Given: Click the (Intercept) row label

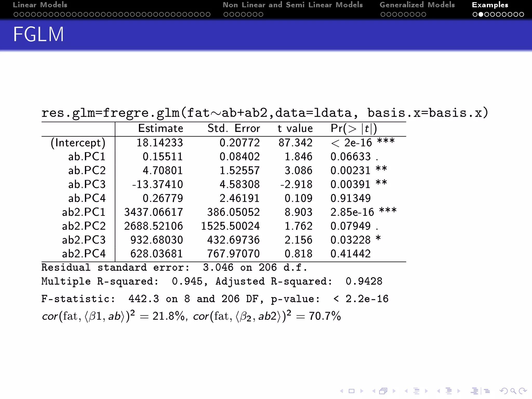Looking at the screenshot, I should (x=78, y=143).
